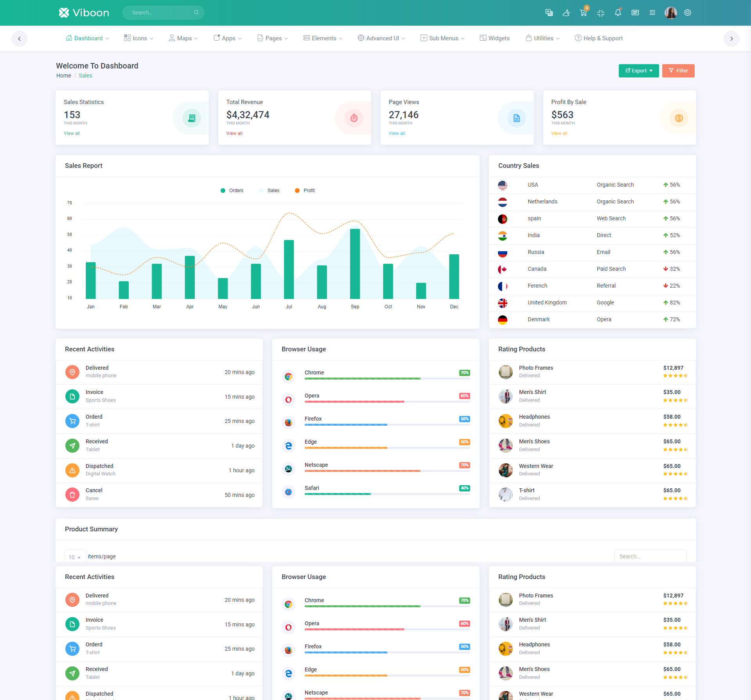Open the shopping cart with 4 items
Screen dimensions: 751x700
tap(583, 13)
